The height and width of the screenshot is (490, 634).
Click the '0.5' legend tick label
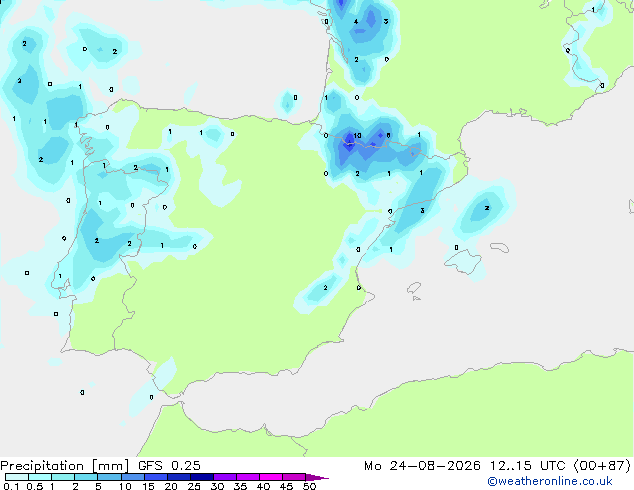[x=35, y=486]
